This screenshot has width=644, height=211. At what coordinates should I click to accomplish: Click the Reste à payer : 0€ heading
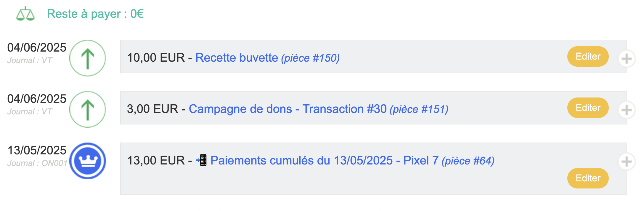(95, 14)
